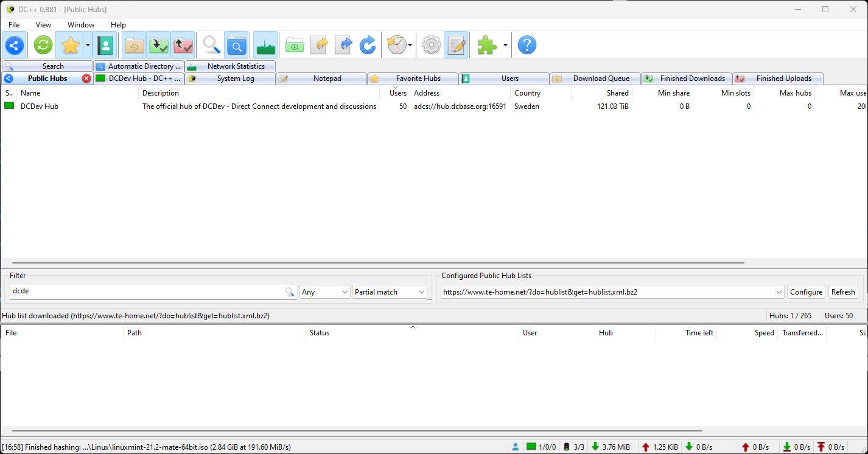Screen dimensions: 868x454
Task: Open the 'Any' filter column dropdown
Action: click(325, 292)
